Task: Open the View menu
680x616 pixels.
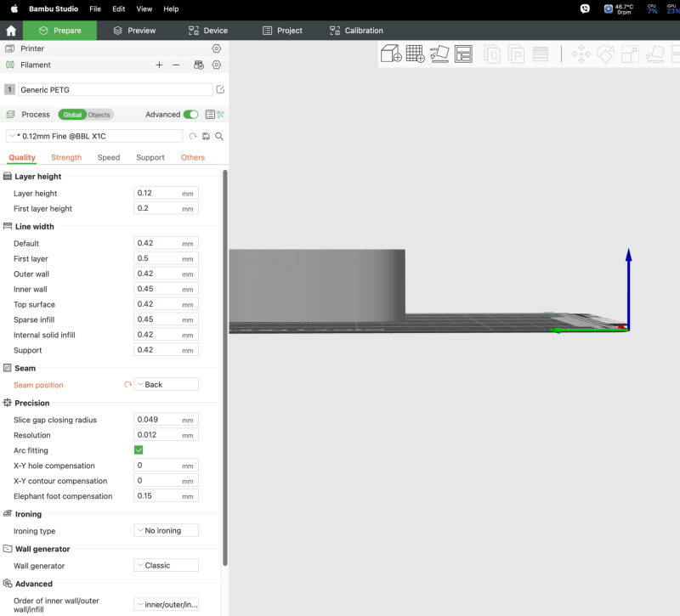Action: point(144,8)
